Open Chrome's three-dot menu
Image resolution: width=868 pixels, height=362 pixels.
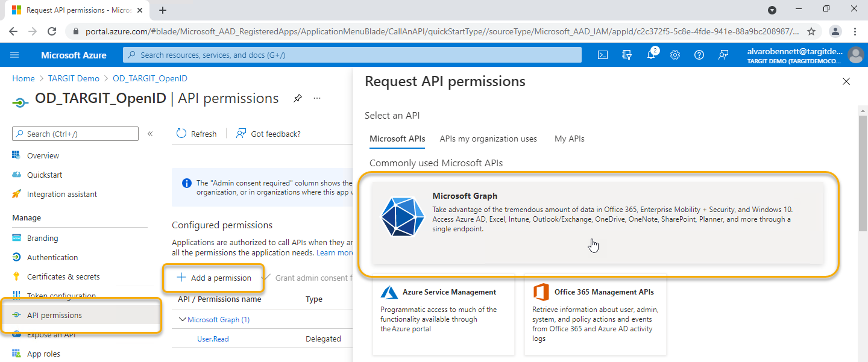855,31
